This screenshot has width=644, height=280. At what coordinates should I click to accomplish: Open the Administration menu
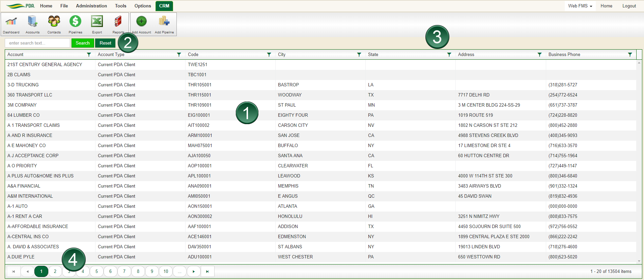91,6
